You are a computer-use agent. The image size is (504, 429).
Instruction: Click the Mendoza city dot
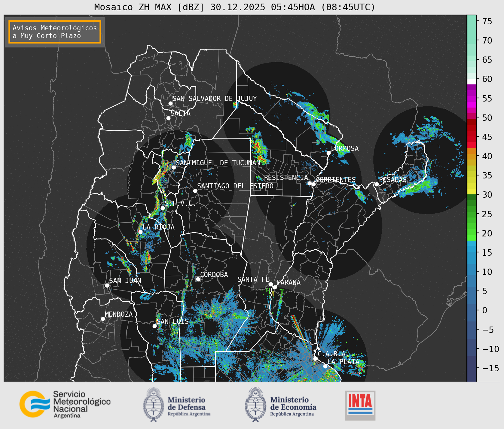[103, 319]
